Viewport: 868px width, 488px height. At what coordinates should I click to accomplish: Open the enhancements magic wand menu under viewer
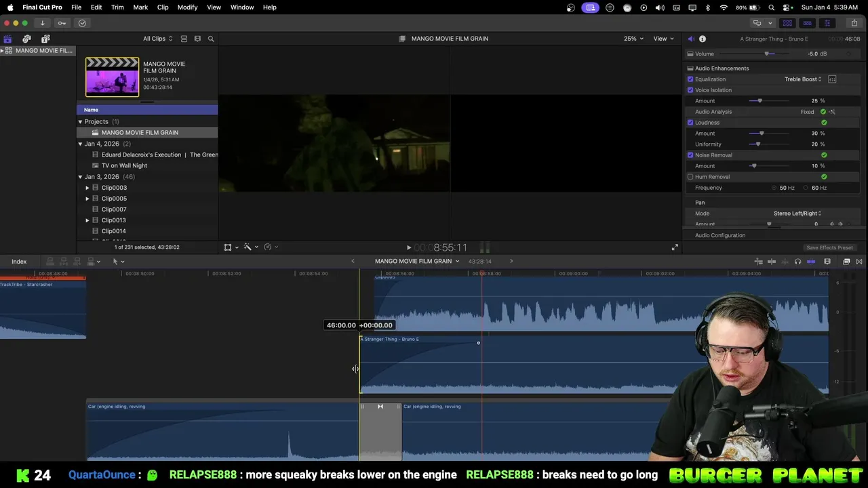(250, 247)
